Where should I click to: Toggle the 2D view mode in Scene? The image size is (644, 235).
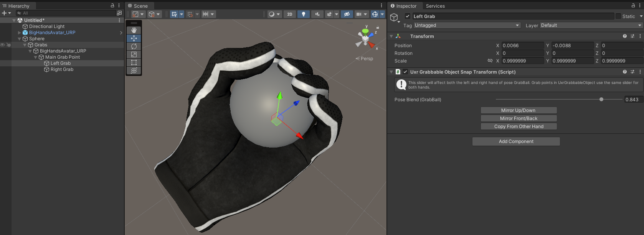(290, 14)
